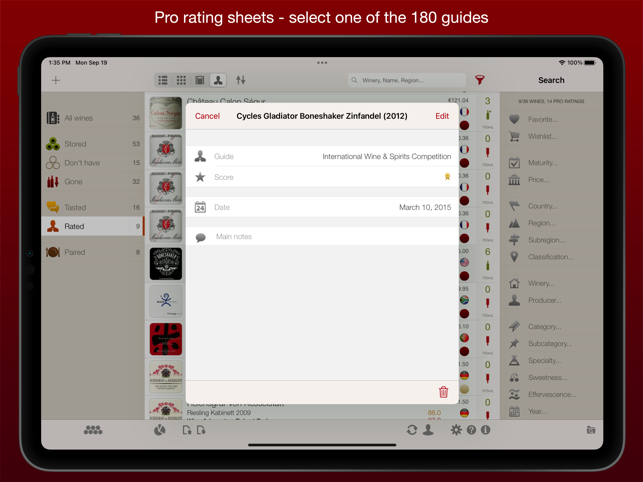
Task: Open the Maturity filter
Action: click(551, 163)
